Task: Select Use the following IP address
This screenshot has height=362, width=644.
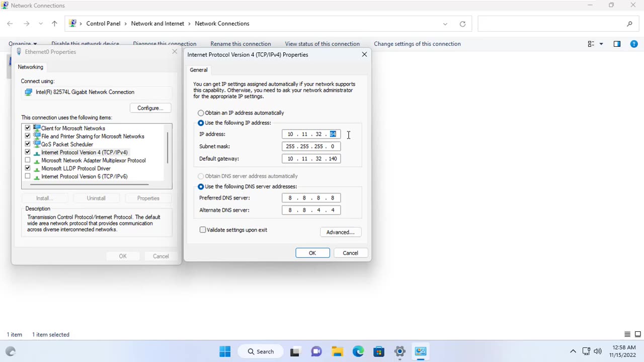Action: pyautogui.click(x=201, y=123)
